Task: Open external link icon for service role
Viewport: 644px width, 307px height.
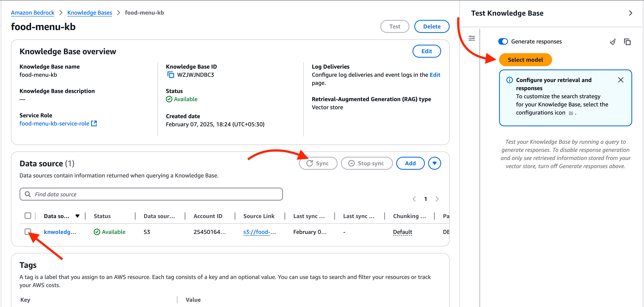Action: click(x=94, y=123)
